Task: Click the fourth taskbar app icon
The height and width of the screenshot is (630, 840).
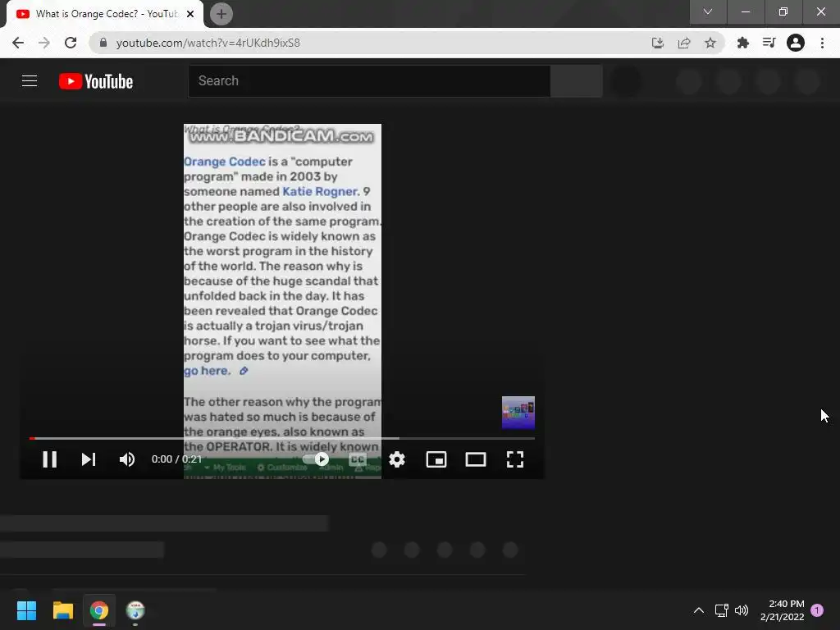Action: (x=135, y=610)
